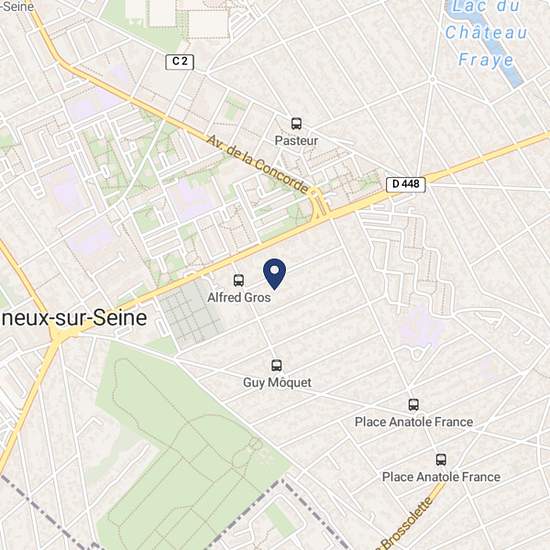Viewport: 550px width, 550px height.
Task: Click the lower Place Anatole France text label
Action: pyautogui.click(x=441, y=477)
